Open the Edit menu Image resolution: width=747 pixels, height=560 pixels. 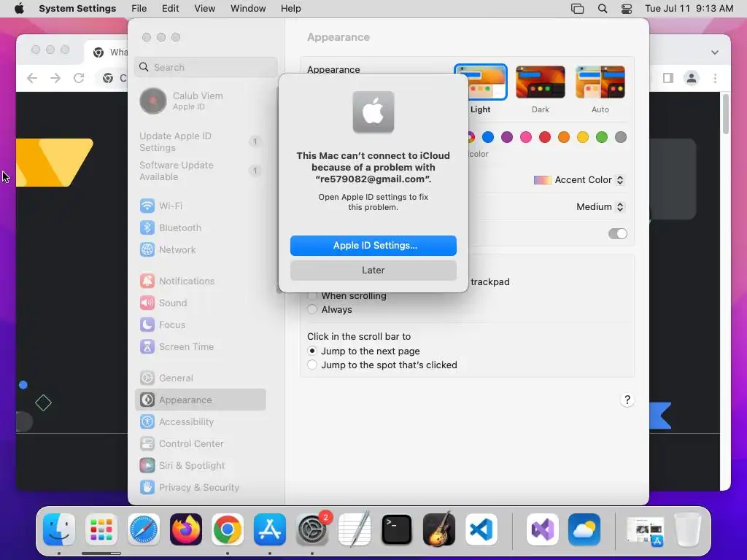coord(170,9)
